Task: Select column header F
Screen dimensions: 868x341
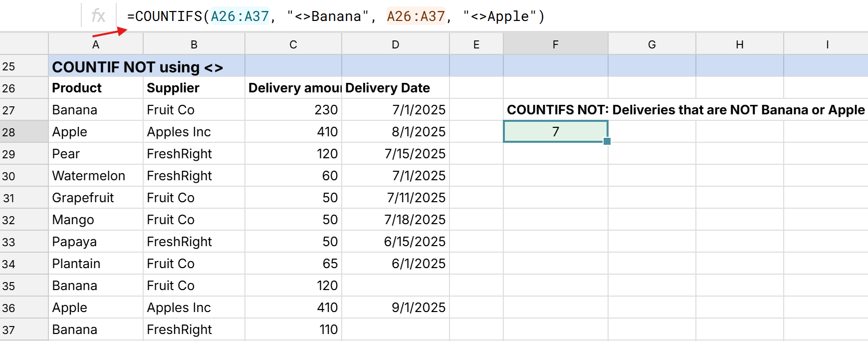Action: point(555,43)
